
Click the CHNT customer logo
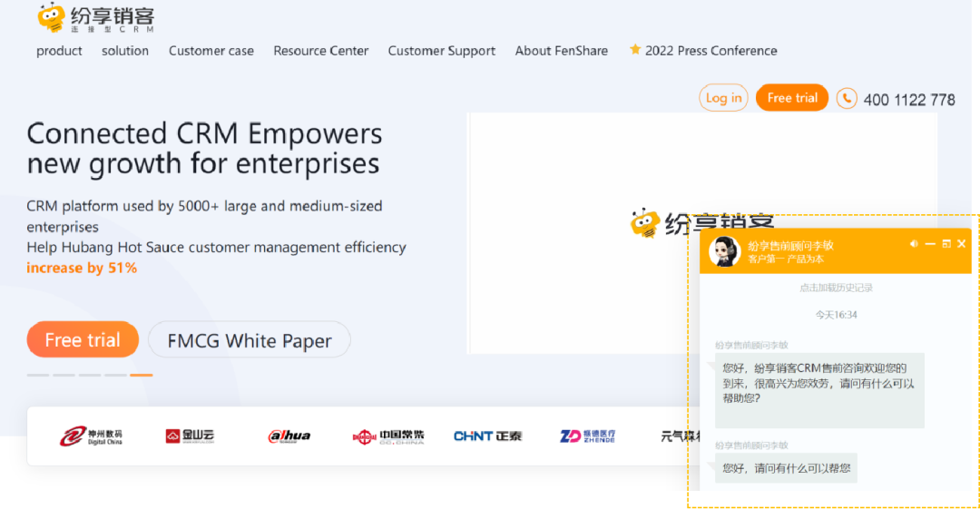(x=487, y=436)
